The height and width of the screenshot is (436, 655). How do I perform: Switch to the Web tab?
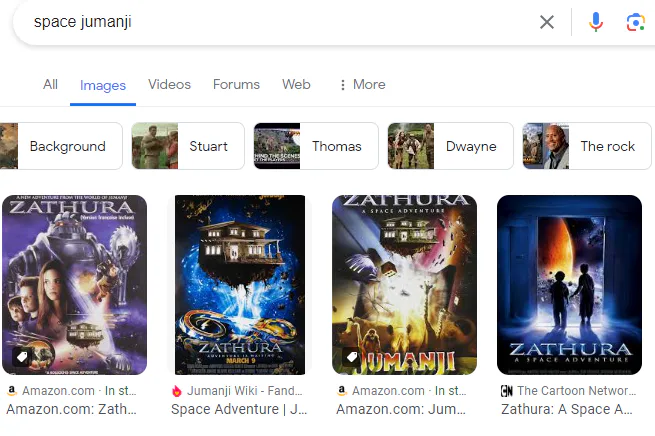pyautogui.click(x=296, y=84)
